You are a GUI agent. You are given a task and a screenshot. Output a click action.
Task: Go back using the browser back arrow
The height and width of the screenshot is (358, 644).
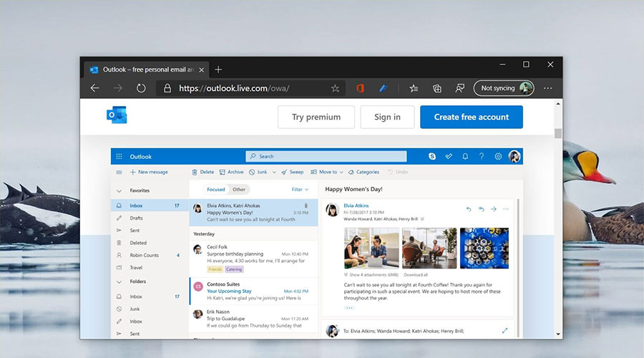tap(95, 88)
